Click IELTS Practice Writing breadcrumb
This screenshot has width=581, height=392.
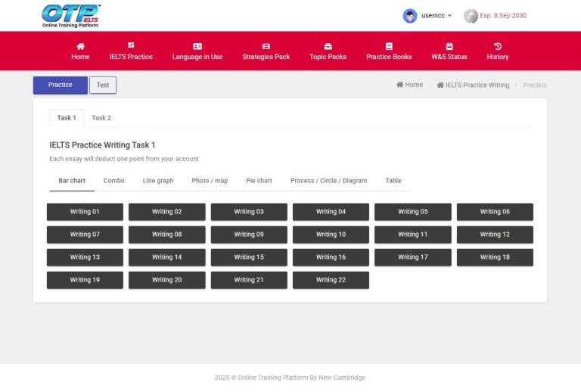click(473, 86)
